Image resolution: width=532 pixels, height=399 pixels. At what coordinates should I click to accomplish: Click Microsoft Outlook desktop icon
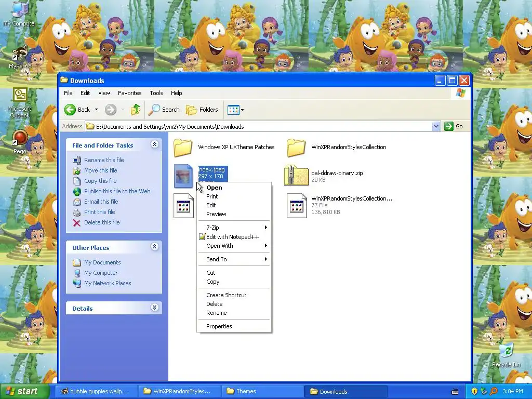click(x=20, y=103)
